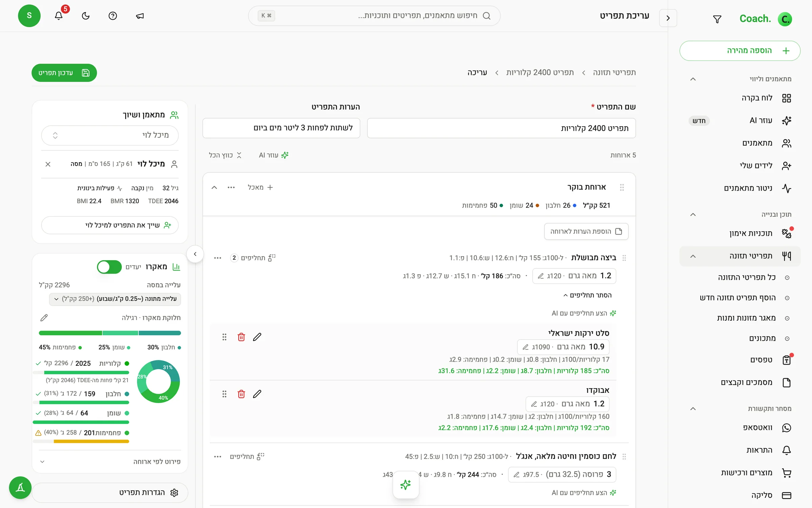The width and height of the screenshot is (812, 508).
Task: Remove assigned trainee מיכל לוי
Action: click(x=48, y=164)
